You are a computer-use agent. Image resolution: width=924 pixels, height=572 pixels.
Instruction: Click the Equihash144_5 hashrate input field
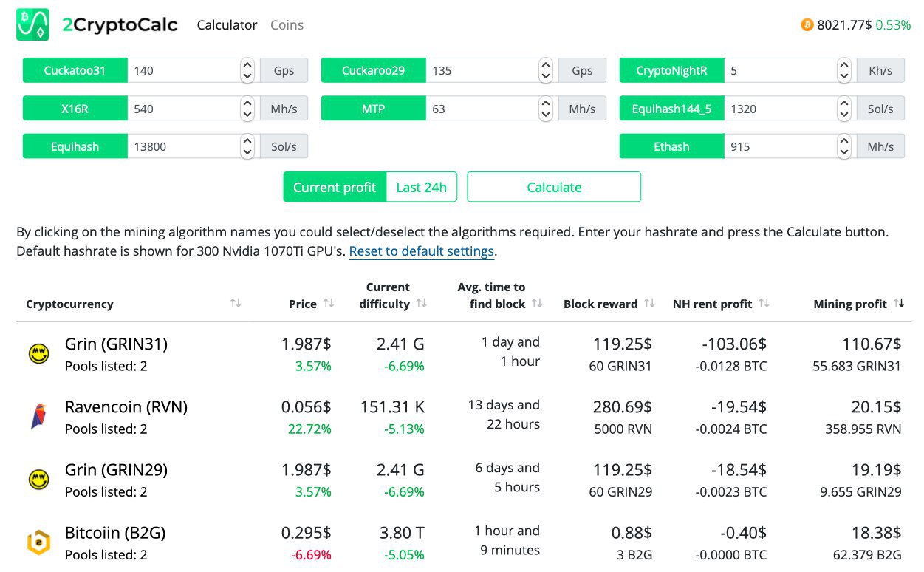point(779,109)
